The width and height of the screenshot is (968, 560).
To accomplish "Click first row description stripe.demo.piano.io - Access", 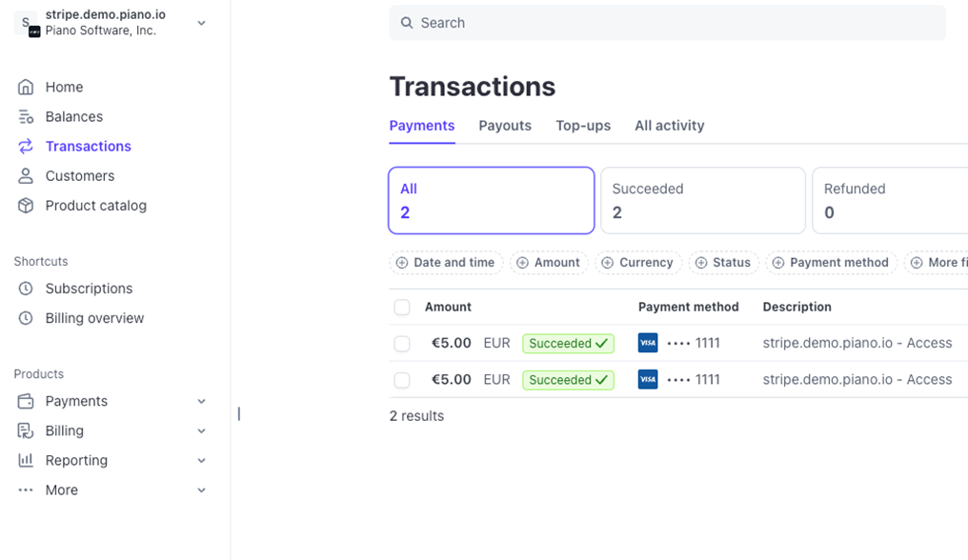I will point(857,343).
